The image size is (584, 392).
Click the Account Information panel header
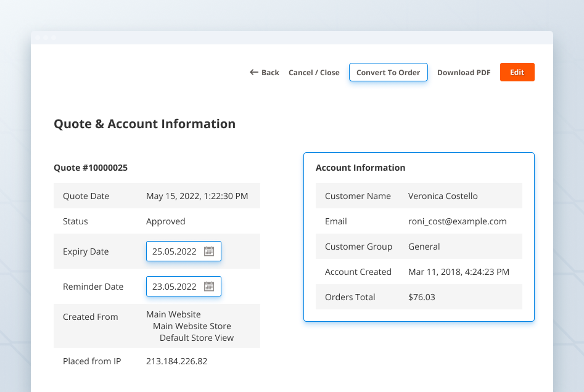click(360, 167)
